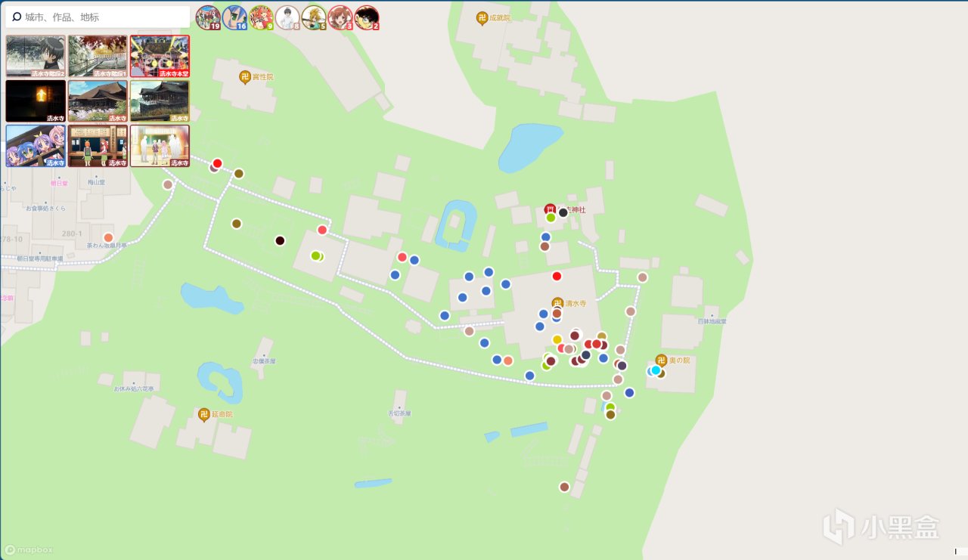
Task: Click the 成就院 temple map icon
Action: [482, 17]
